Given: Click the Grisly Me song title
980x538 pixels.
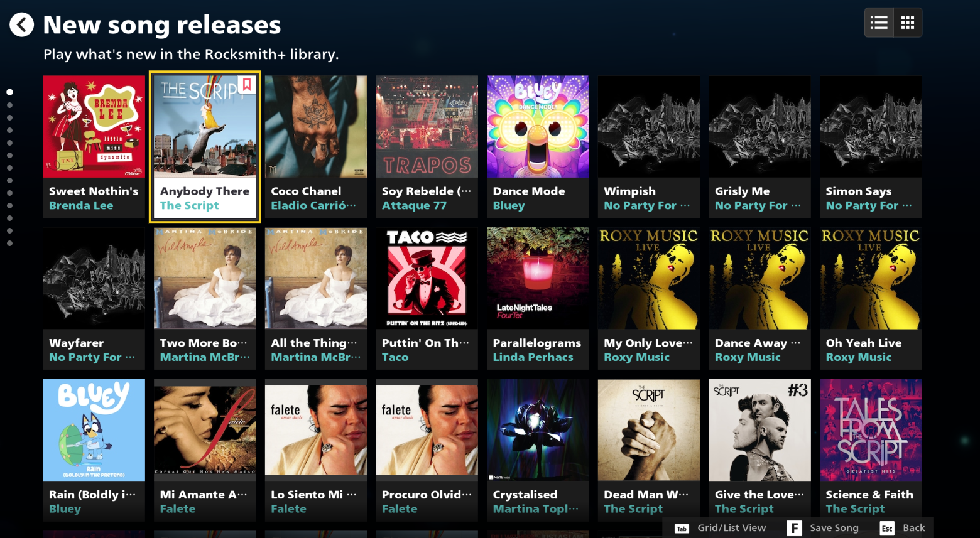Looking at the screenshot, I should tap(742, 191).
